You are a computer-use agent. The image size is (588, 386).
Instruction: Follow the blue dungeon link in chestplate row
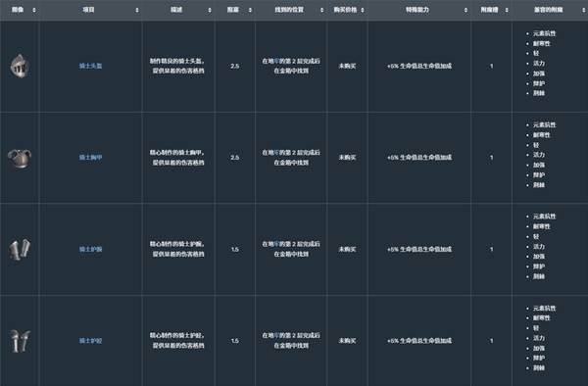point(276,153)
